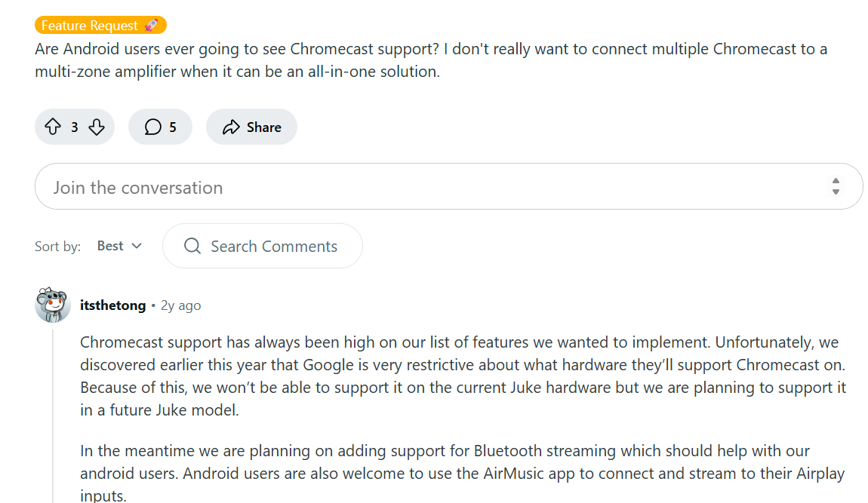
Task: Collapse itsthetong's comment thread line
Action: coord(53,415)
